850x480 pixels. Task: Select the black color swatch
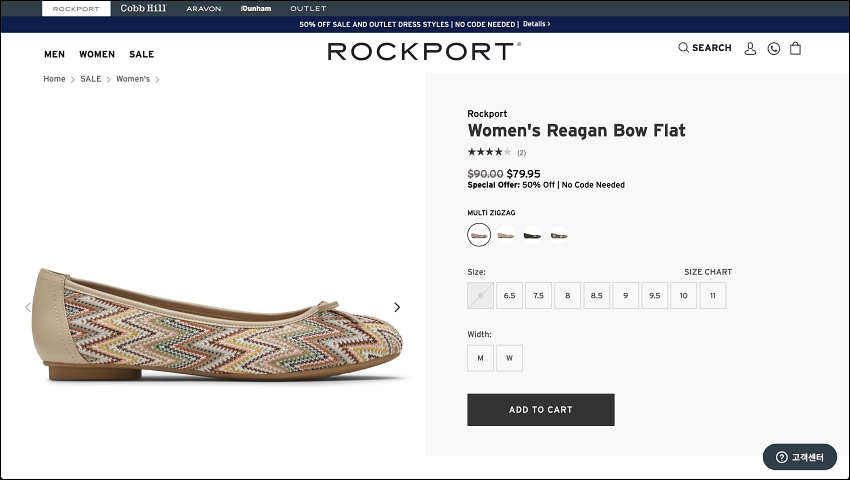click(532, 235)
